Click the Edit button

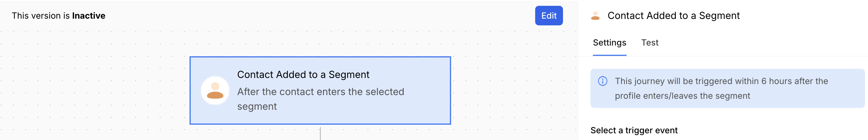549,16
